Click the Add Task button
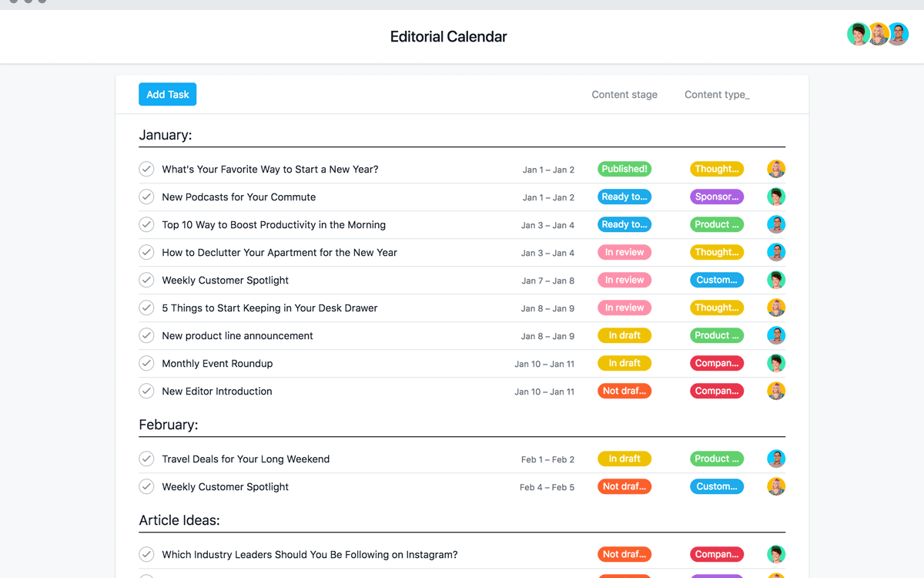Viewport: 924px width, 578px height. point(167,94)
